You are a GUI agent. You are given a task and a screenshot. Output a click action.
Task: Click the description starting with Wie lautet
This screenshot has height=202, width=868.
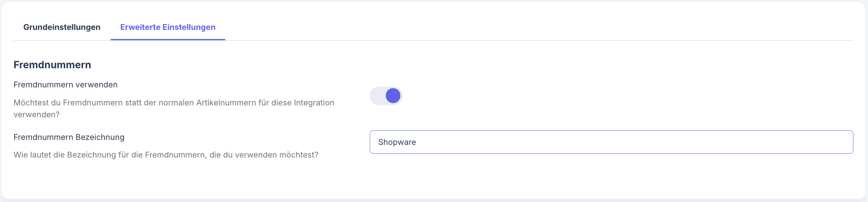click(166, 155)
